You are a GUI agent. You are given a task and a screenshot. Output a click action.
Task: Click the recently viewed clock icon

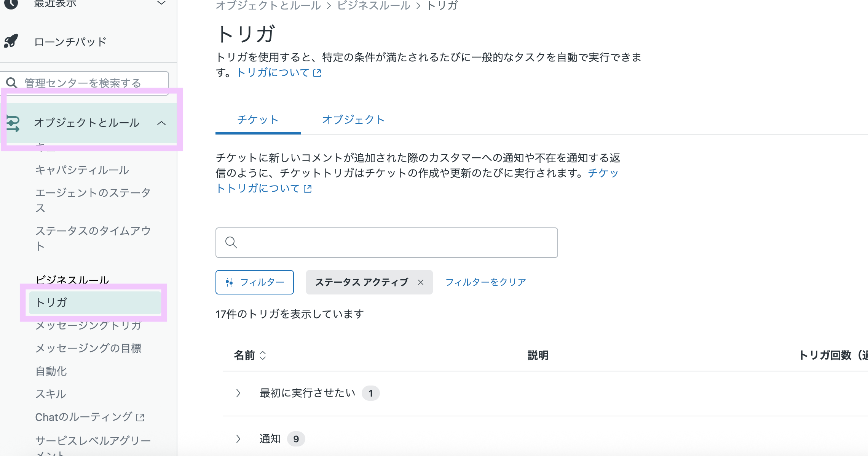tap(11, 4)
